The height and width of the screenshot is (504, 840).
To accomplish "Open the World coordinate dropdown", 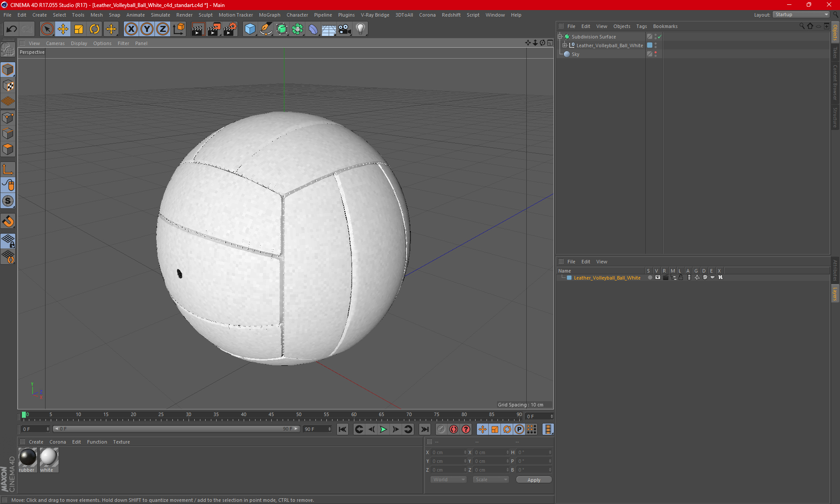I will (x=448, y=479).
